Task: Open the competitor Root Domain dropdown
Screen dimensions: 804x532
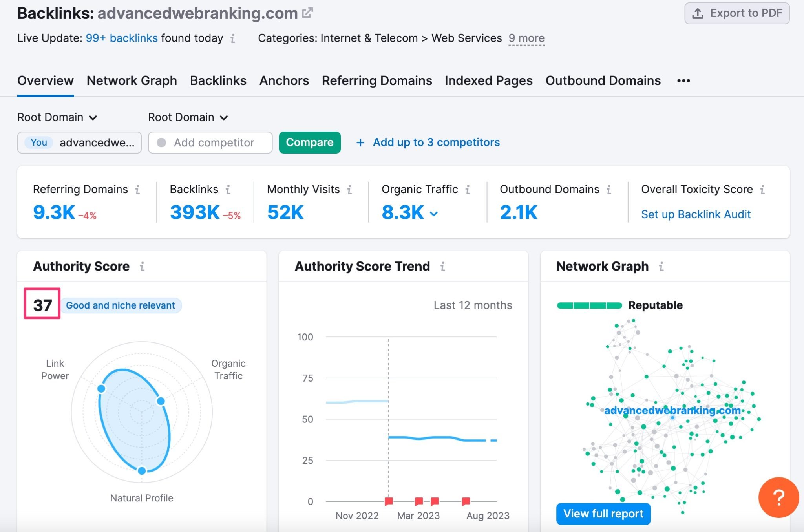Action: (x=188, y=117)
